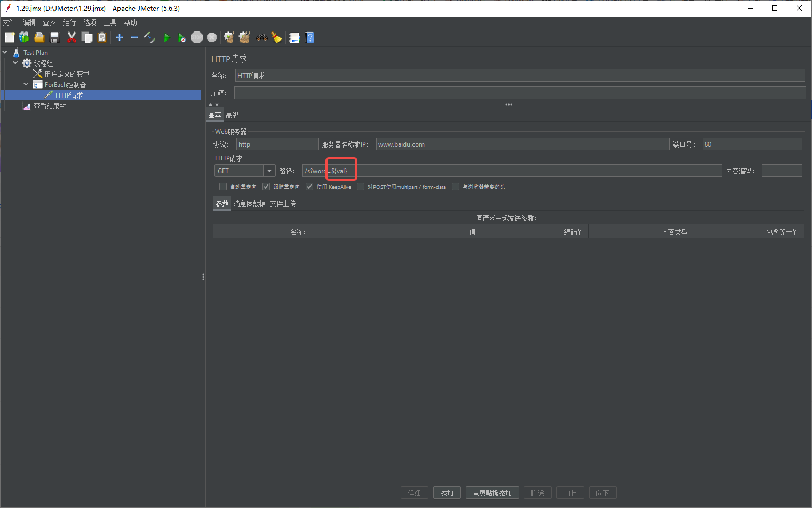Open the 运行 menu

[69, 22]
